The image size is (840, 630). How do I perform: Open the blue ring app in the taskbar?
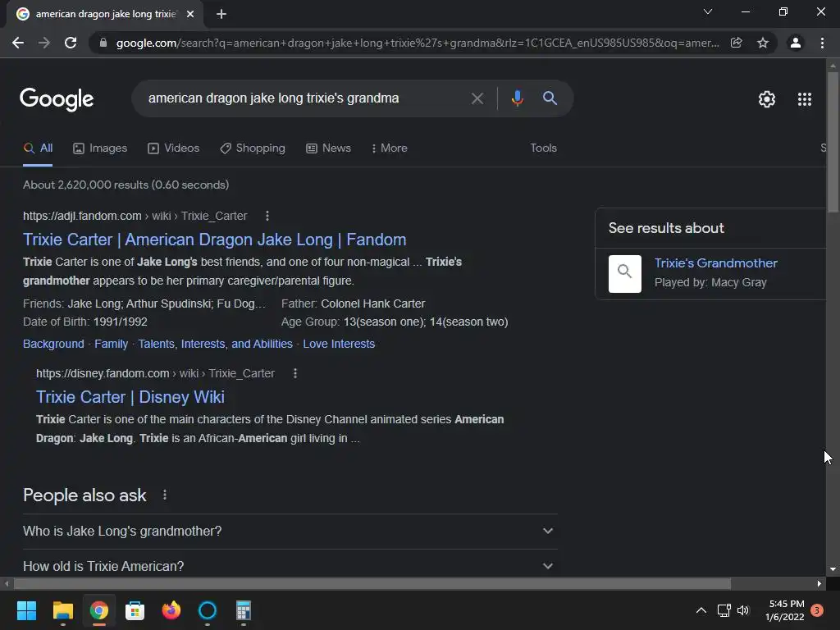click(208, 610)
